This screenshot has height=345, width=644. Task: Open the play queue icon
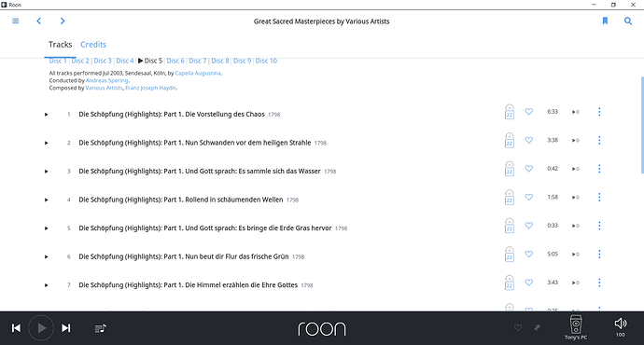[x=101, y=328]
